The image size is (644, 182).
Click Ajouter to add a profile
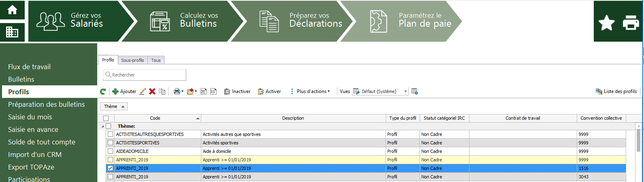pos(124,91)
